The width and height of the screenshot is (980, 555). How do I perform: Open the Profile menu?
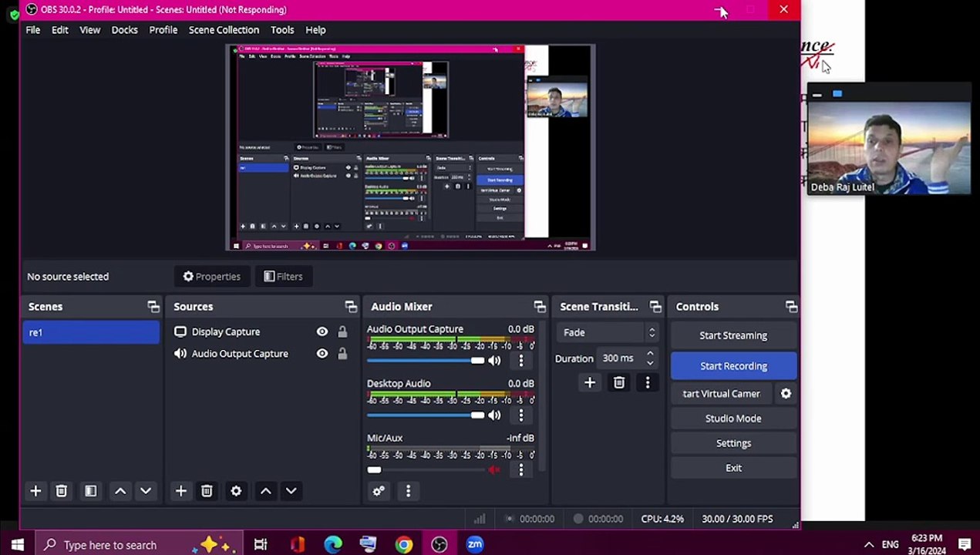pos(163,30)
